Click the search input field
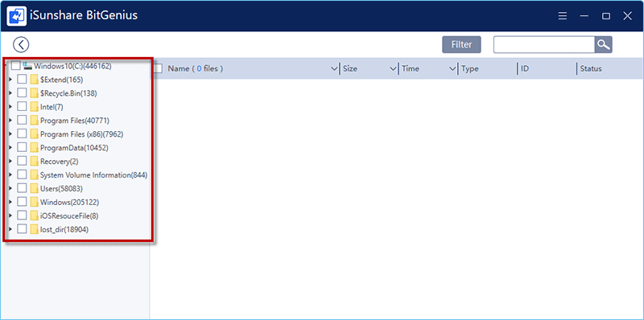This screenshot has height=320, width=644. [x=544, y=45]
